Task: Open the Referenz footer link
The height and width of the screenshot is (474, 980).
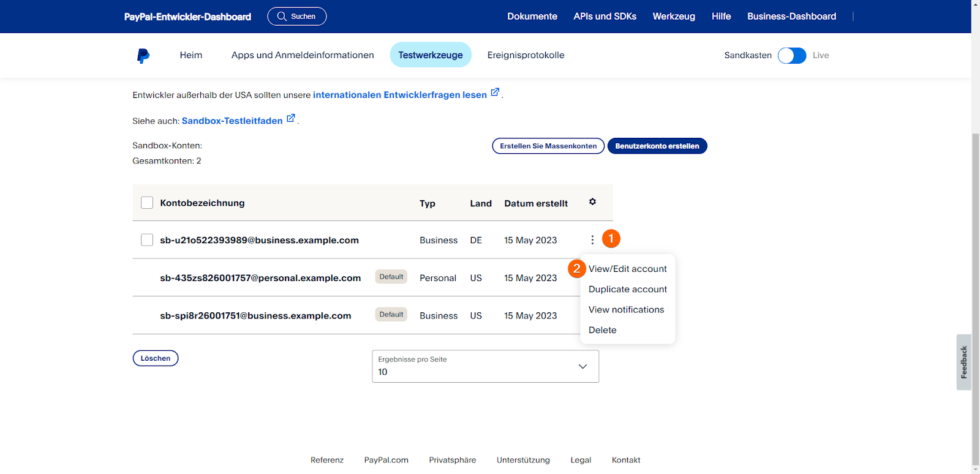Action: click(327, 460)
